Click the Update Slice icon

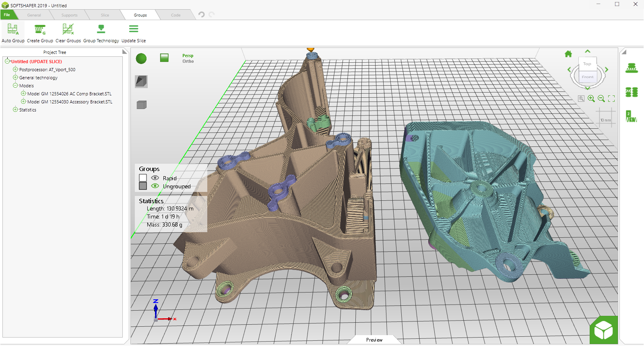pos(134,29)
